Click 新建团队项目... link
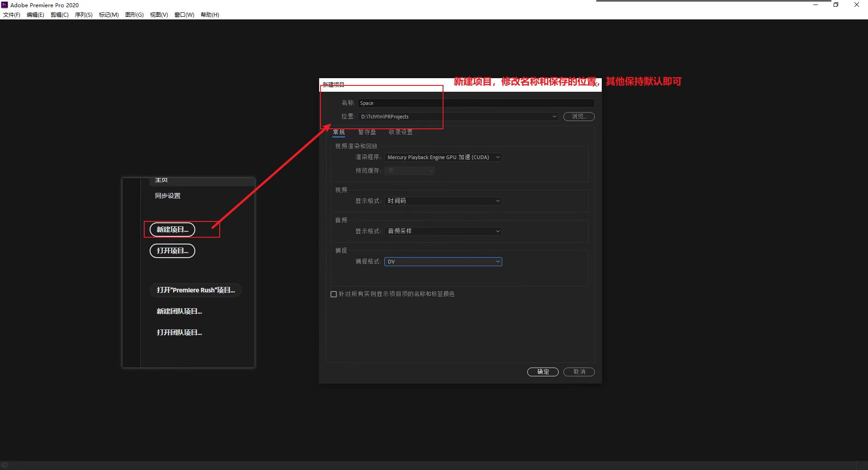The height and width of the screenshot is (470, 868). click(x=179, y=311)
